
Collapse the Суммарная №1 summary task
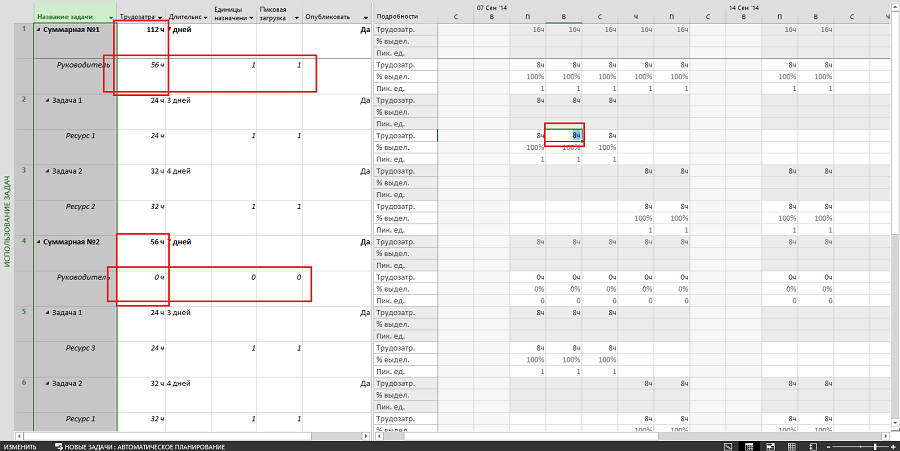pos(38,30)
